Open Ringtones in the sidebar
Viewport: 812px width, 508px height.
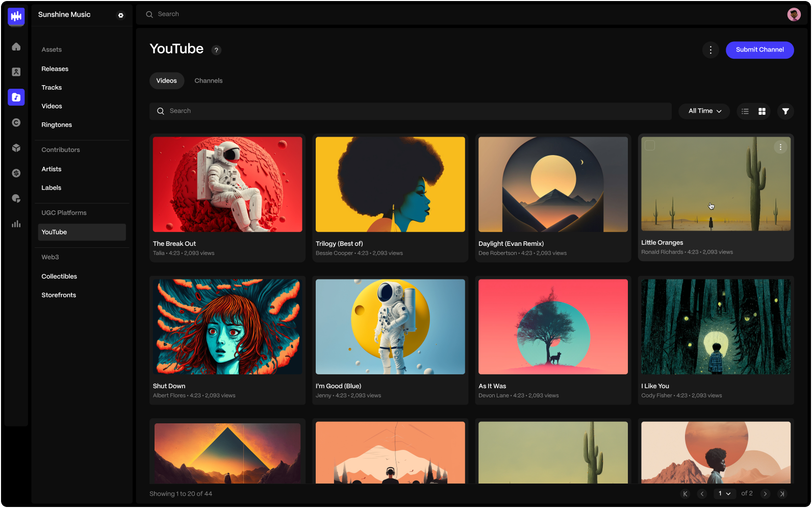[57, 125]
